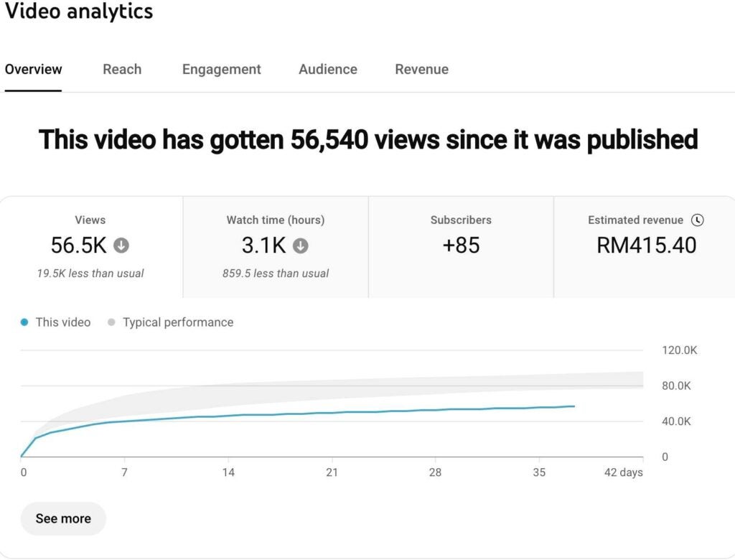Screen dimensions: 735x560
Task: Click the down-arrow icon beside 3.1K watch time
Action: [301, 246]
